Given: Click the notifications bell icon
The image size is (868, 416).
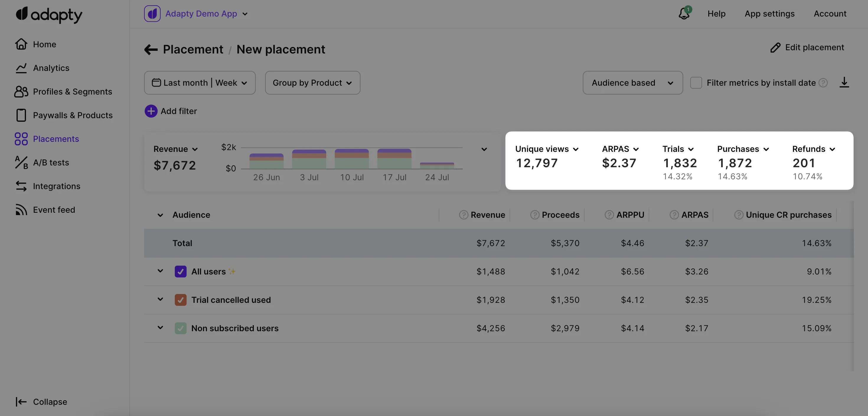Looking at the screenshot, I should (684, 14).
